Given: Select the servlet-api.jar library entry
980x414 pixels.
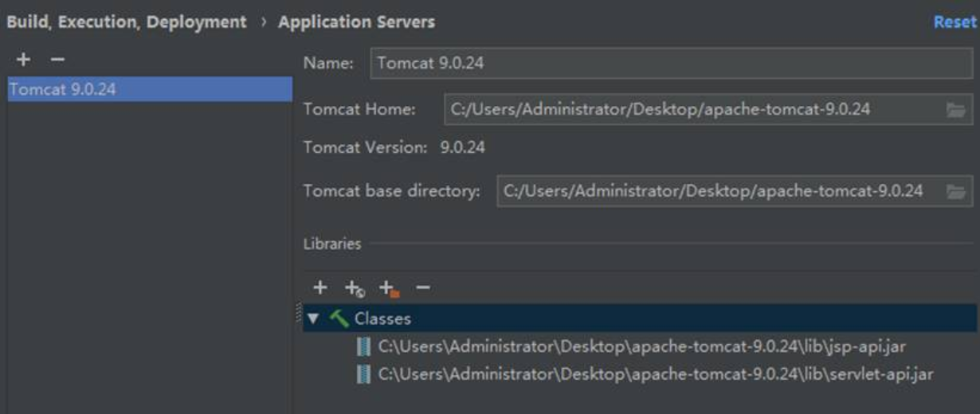Looking at the screenshot, I should (x=655, y=373).
